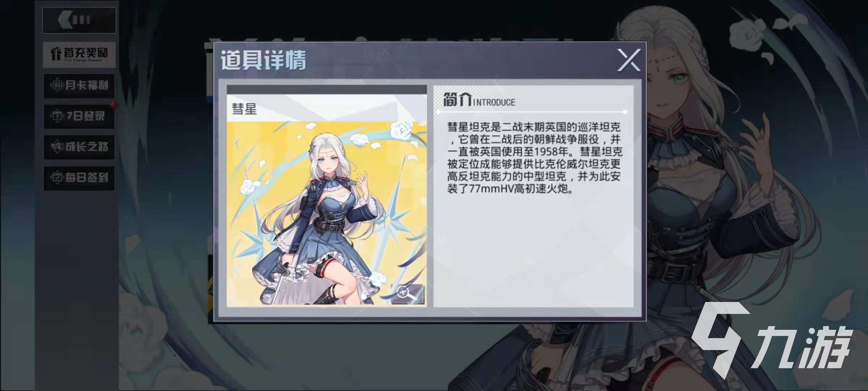Click the checkmark calendar icon beside 每日签到
The height and width of the screenshot is (391, 868).
pos(57,178)
